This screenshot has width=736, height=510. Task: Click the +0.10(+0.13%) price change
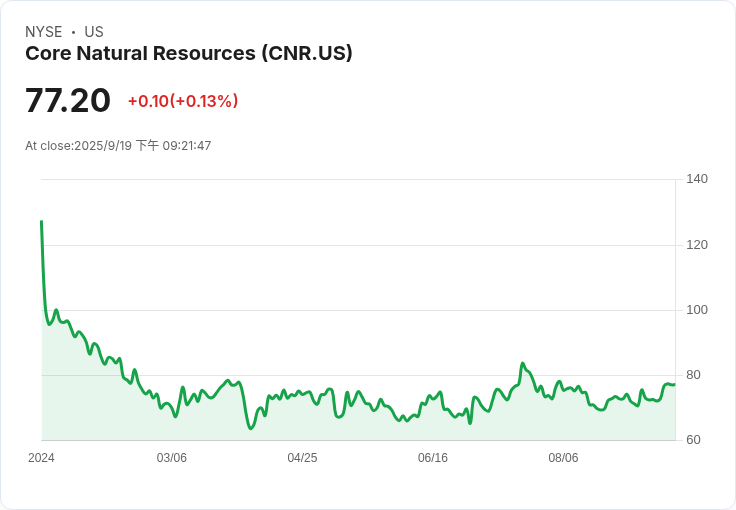point(183,101)
